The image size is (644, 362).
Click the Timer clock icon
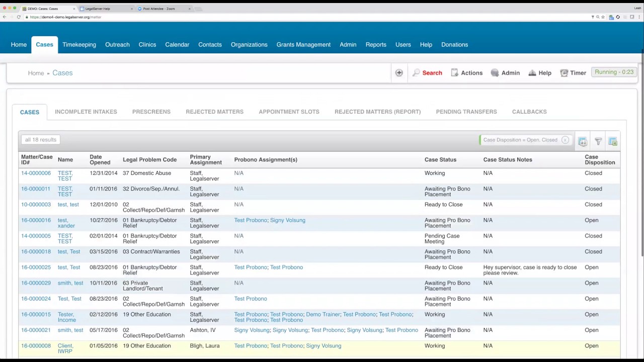[x=564, y=73]
